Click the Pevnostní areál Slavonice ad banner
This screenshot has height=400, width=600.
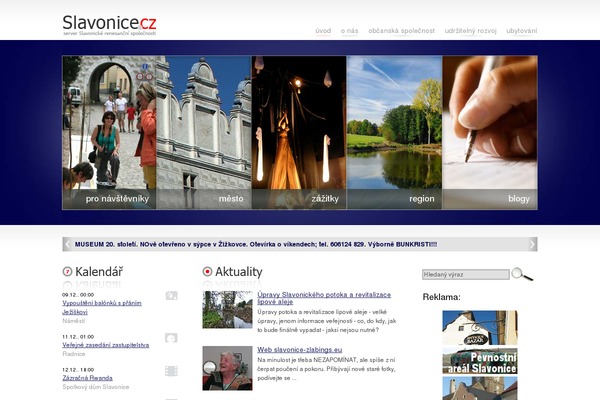[480, 361]
